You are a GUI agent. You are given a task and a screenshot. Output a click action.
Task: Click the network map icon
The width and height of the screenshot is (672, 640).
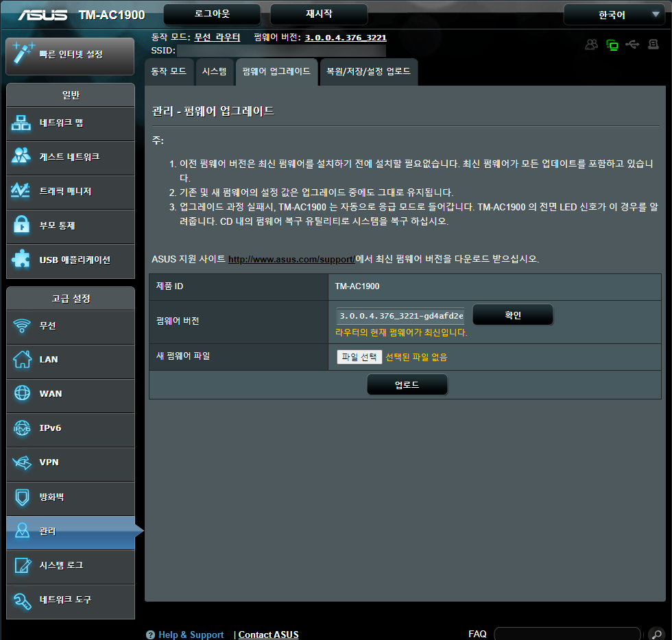21,123
